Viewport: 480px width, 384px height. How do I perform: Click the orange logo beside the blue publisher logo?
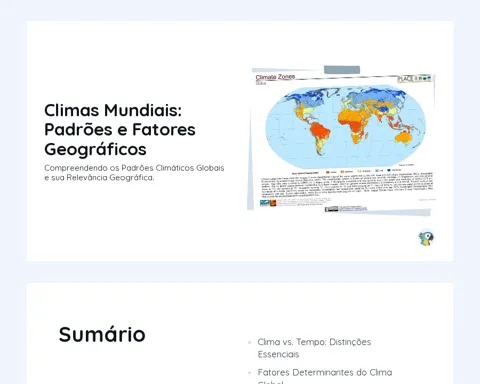click(x=273, y=203)
